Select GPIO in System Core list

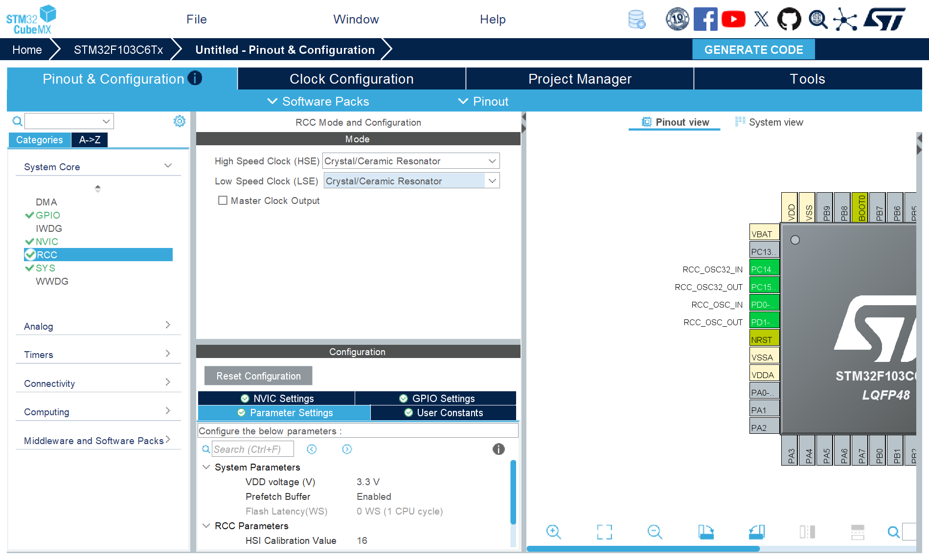pos(47,215)
